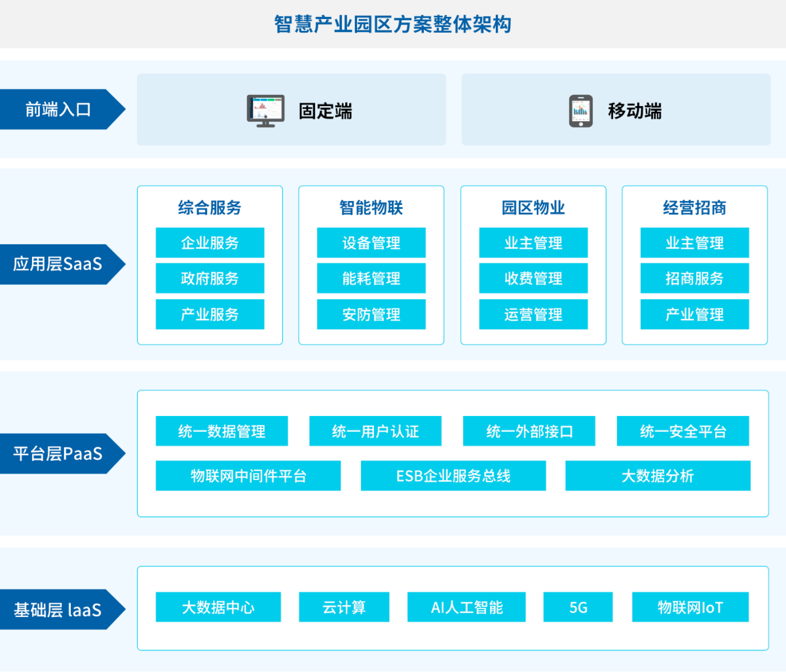Select the 前端入口 arrow label
786x672 pixels.
pos(58,109)
